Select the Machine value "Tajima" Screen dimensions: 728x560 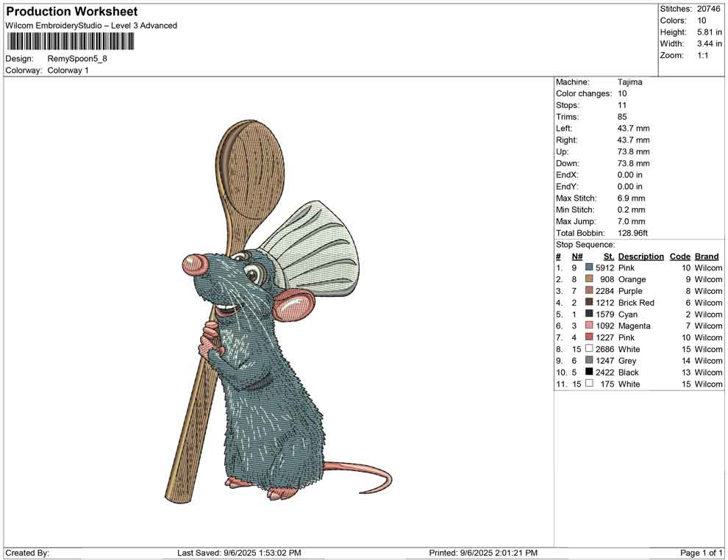click(x=630, y=82)
